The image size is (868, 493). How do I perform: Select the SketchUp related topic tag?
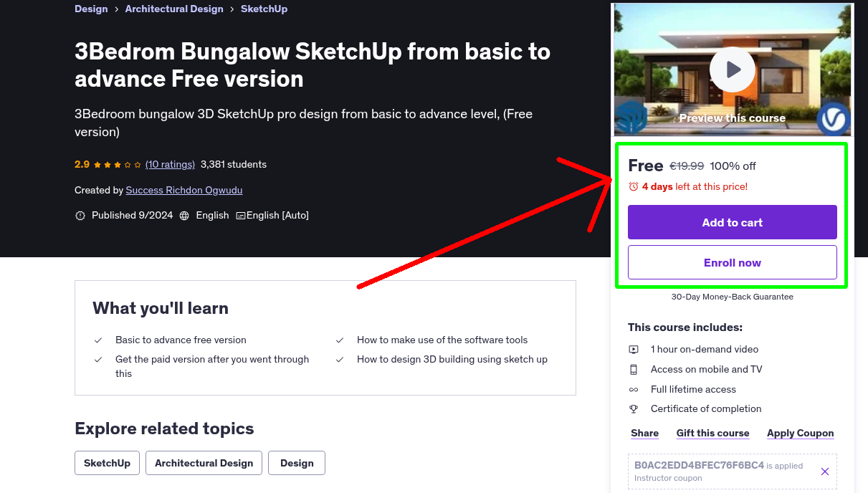point(107,463)
